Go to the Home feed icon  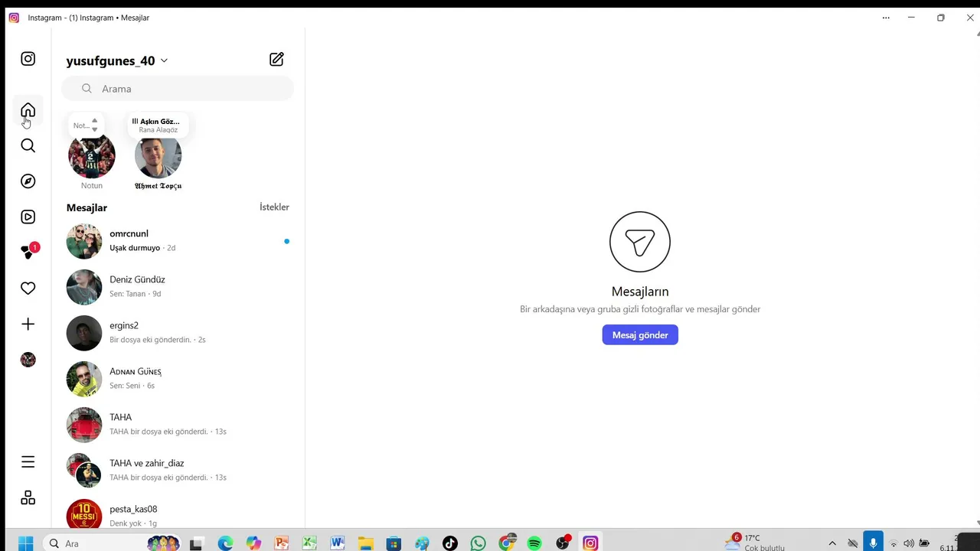click(28, 110)
